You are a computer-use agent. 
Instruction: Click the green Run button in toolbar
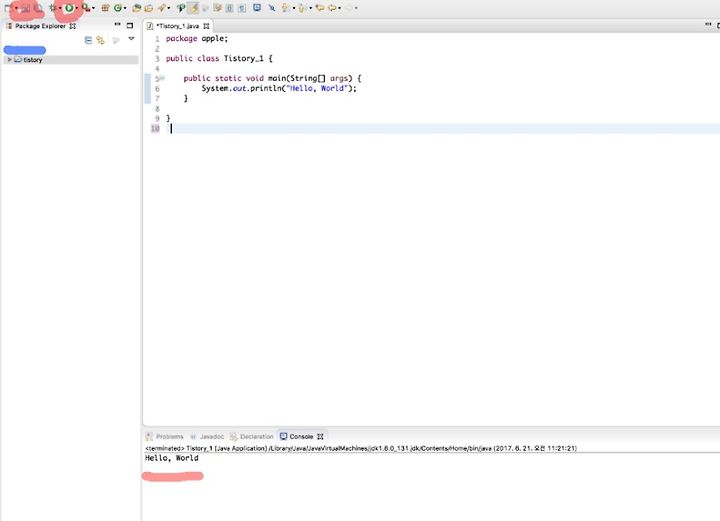click(x=69, y=8)
